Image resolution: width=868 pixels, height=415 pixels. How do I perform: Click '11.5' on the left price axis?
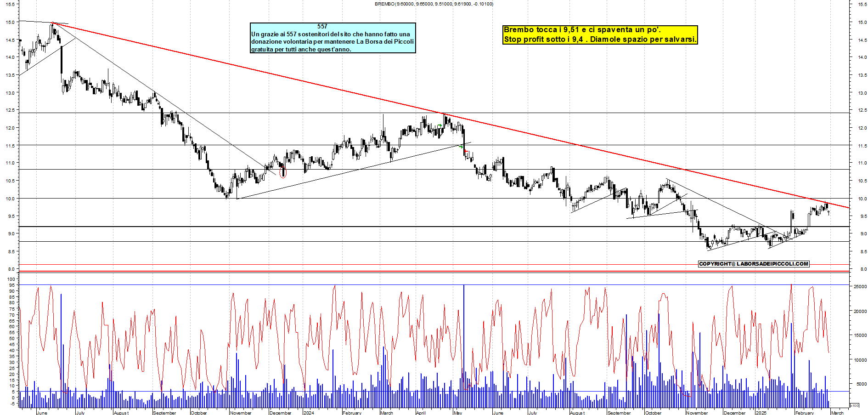(11, 146)
